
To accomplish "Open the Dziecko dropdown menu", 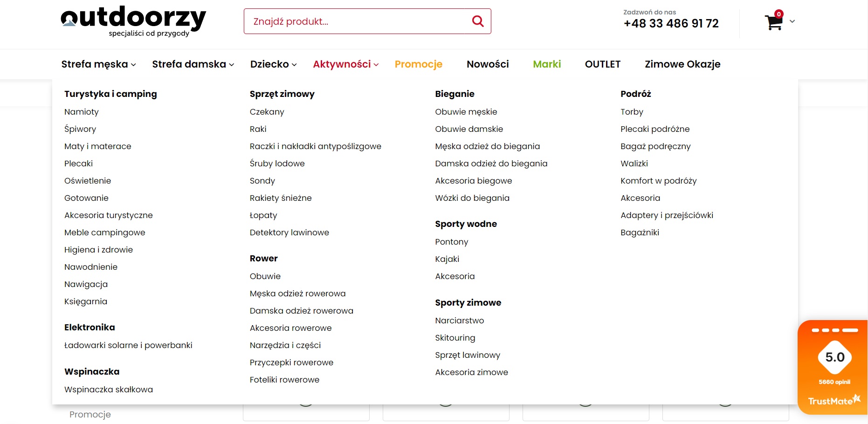I will [x=274, y=64].
